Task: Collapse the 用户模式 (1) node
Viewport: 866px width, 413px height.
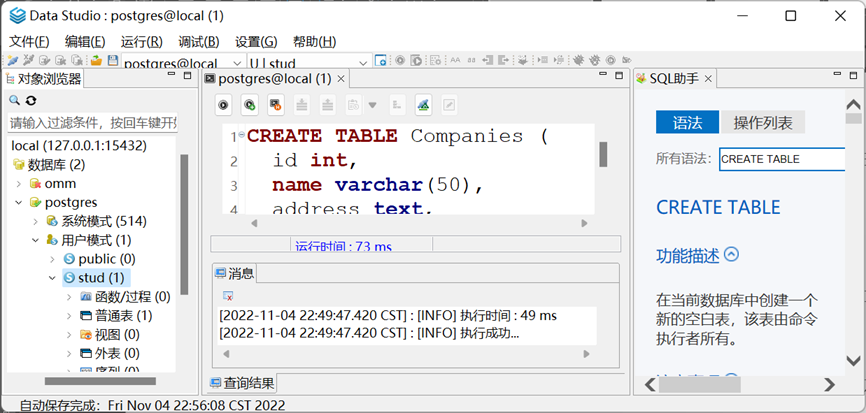Action: (x=36, y=240)
